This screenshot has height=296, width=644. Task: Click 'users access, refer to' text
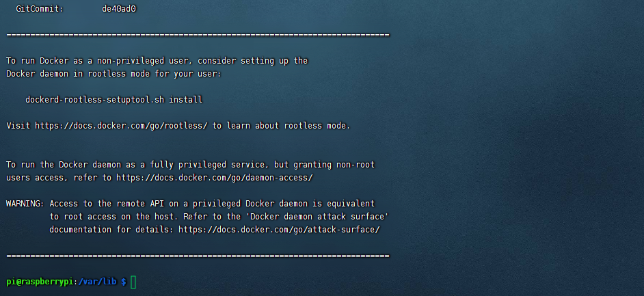59,178
